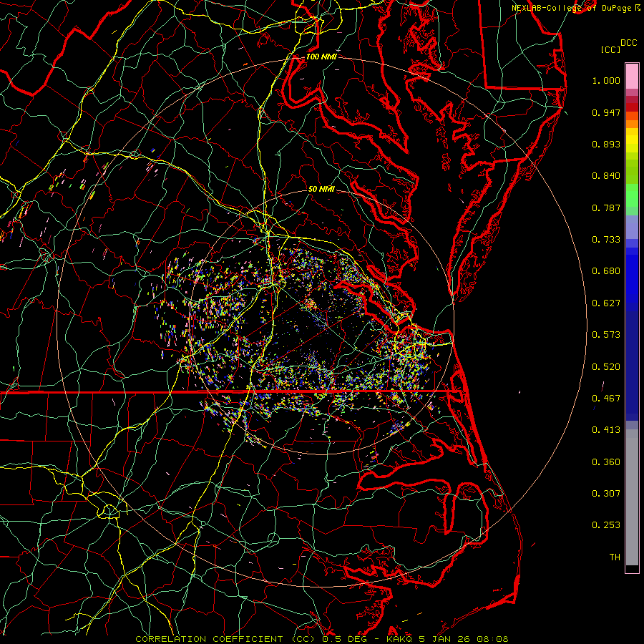Click the 0.787 tick label
Screen dimensions: 644x644
[x=606, y=208]
